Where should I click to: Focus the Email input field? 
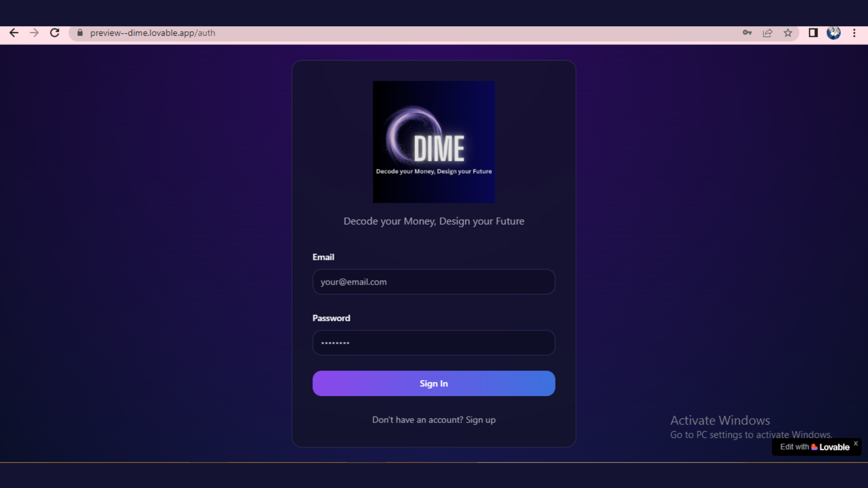click(434, 282)
